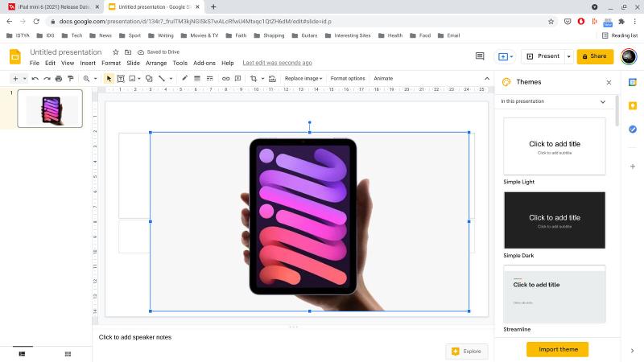Open new slide layout dropdown
644x362 pixels.
click(24, 78)
